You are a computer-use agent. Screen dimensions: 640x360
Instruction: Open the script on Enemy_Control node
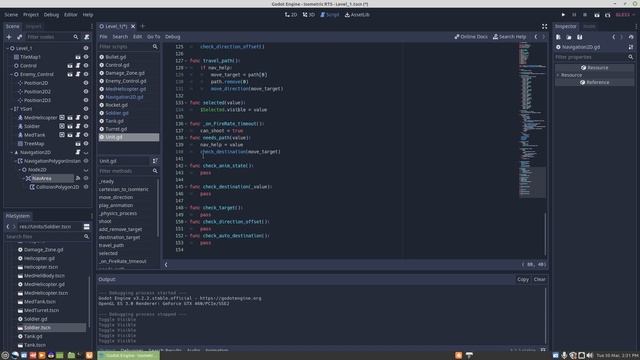tap(78, 74)
